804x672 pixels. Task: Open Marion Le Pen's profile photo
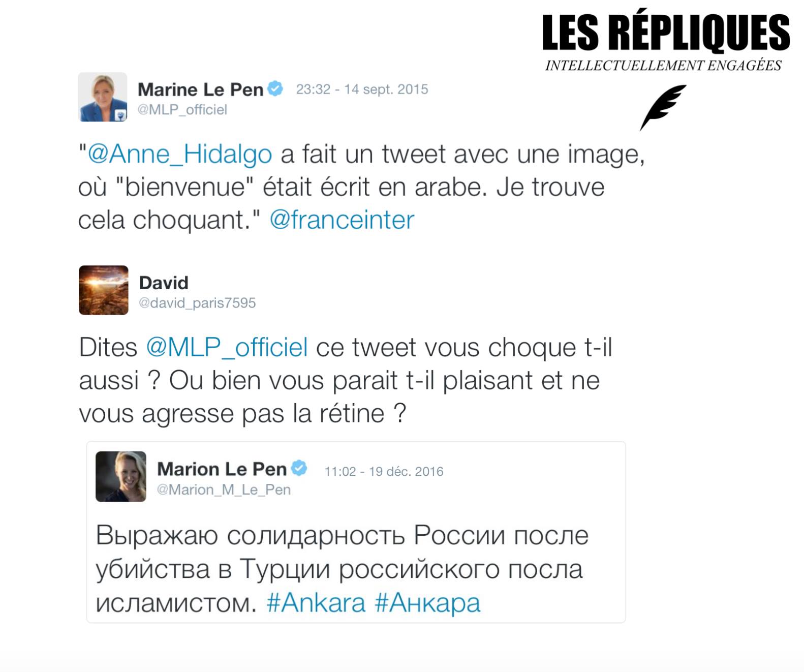click(x=121, y=476)
